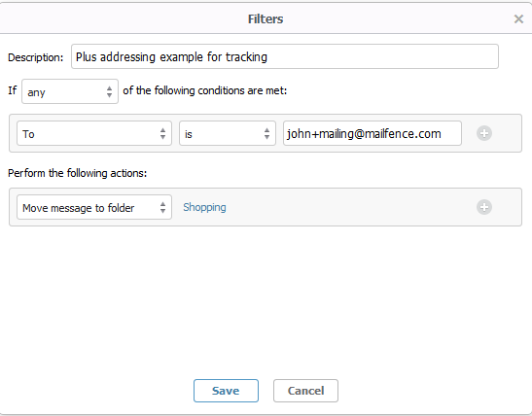Image resolution: width=532 pixels, height=416 pixels.
Task: Click the arrows on the 'any' selector
Action: (109, 91)
